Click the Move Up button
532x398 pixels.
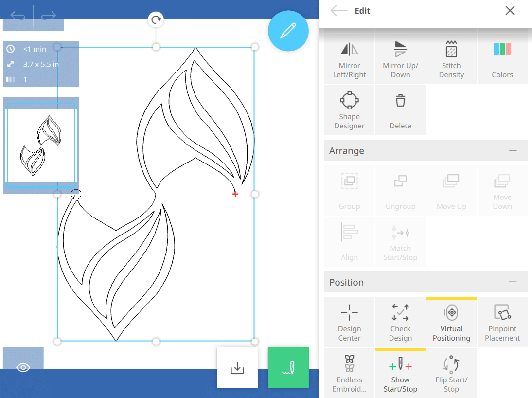pyautogui.click(x=451, y=191)
